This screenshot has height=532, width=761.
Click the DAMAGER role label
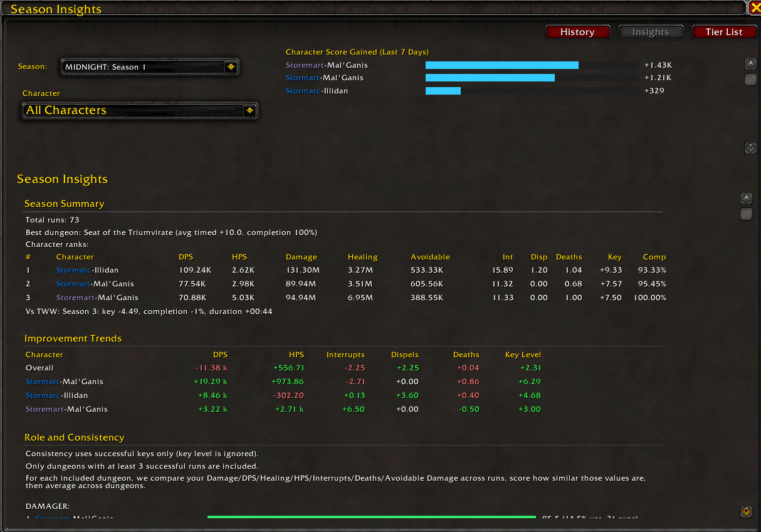click(x=48, y=506)
